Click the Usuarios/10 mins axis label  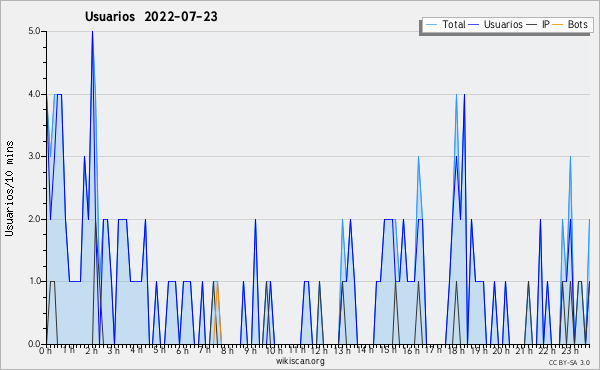[x=9, y=188]
